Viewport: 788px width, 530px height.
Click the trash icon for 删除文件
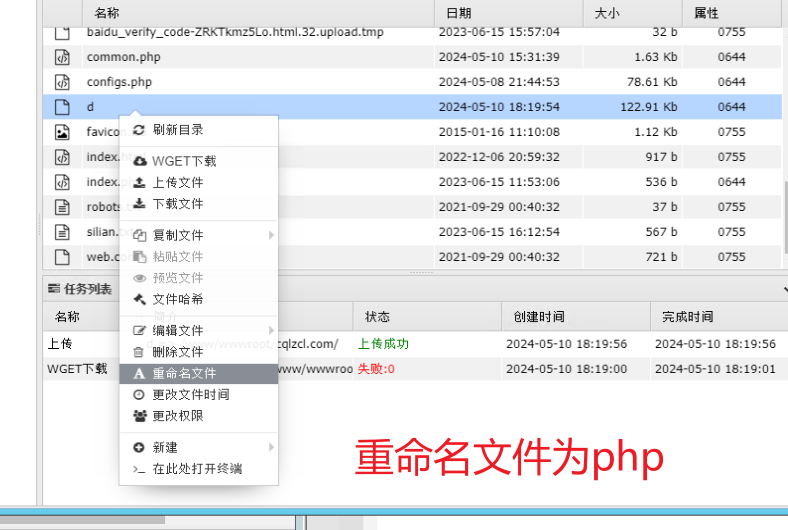(x=139, y=352)
